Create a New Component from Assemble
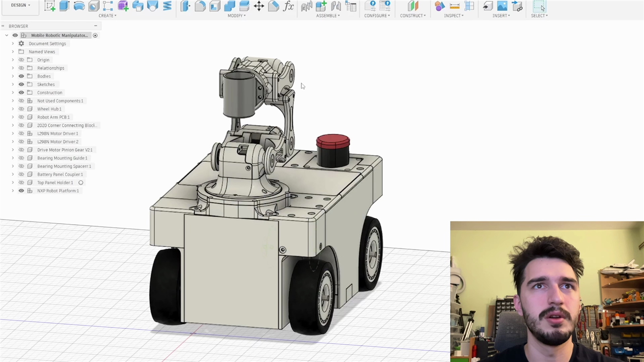 (321, 6)
